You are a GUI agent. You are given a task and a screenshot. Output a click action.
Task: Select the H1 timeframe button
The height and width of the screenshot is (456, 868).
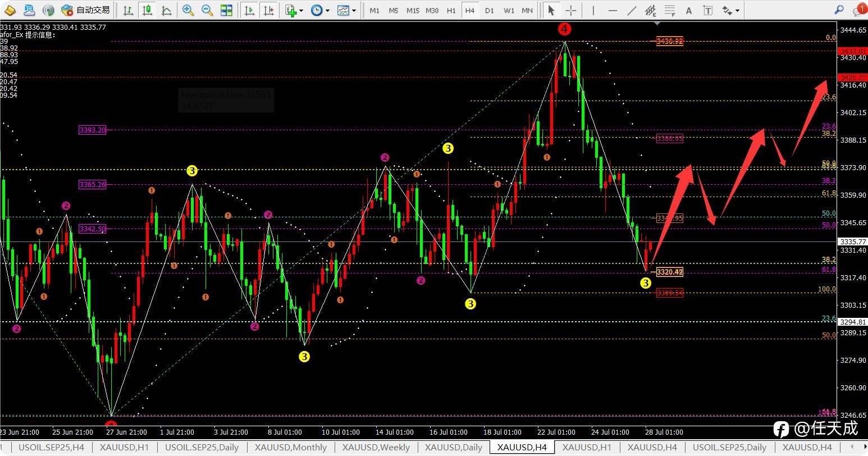[x=451, y=10]
